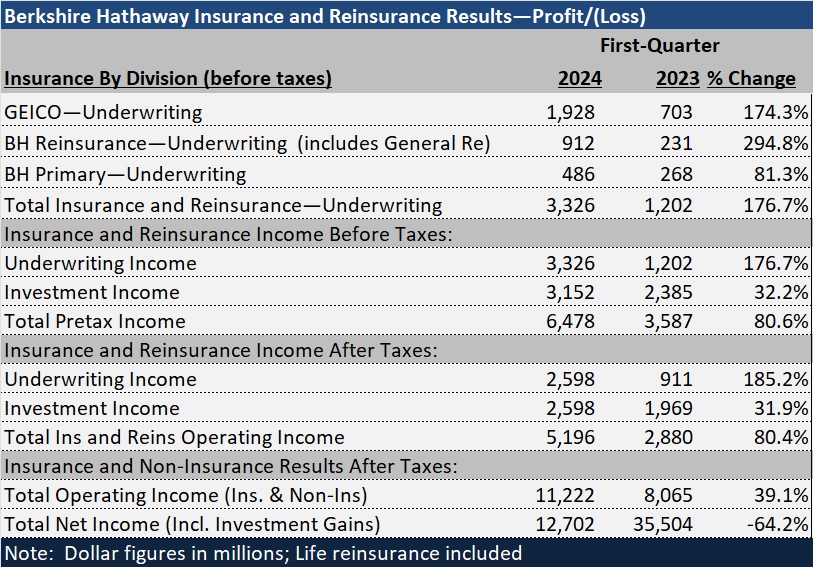Select the Total Ins and Reins Operating Income label
The image size is (813, 567).
(174, 437)
